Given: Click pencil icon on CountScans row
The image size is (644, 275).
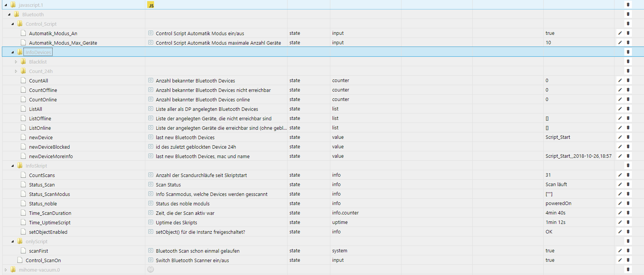Looking at the screenshot, I should point(620,175).
